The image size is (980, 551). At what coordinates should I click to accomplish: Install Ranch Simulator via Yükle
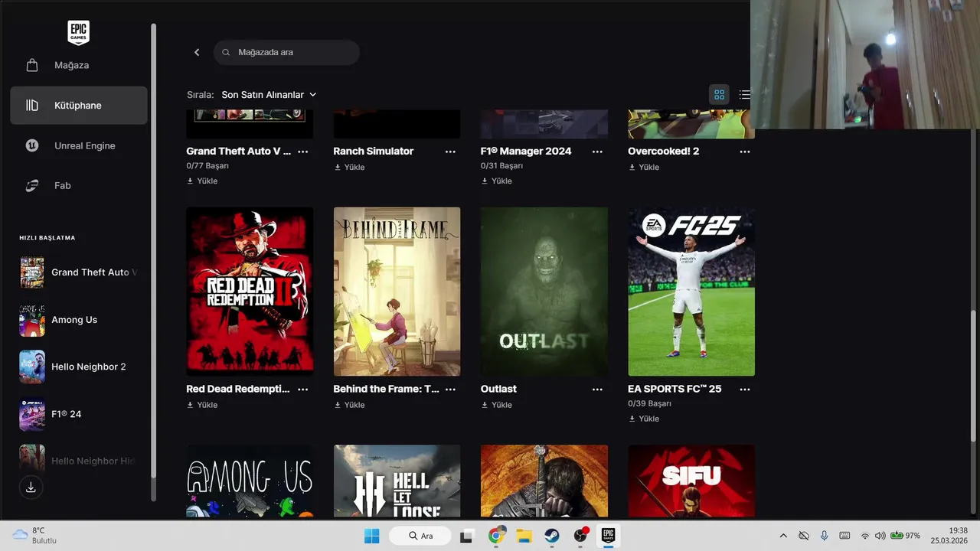click(x=349, y=167)
